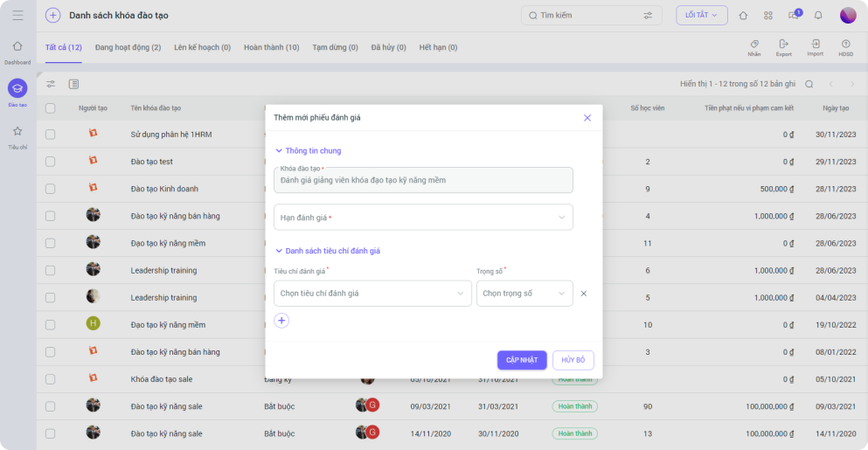Open the Tiêu chí star icon
Image resolution: width=868 pixels, height=450 pixels.
tap(17, 131)
